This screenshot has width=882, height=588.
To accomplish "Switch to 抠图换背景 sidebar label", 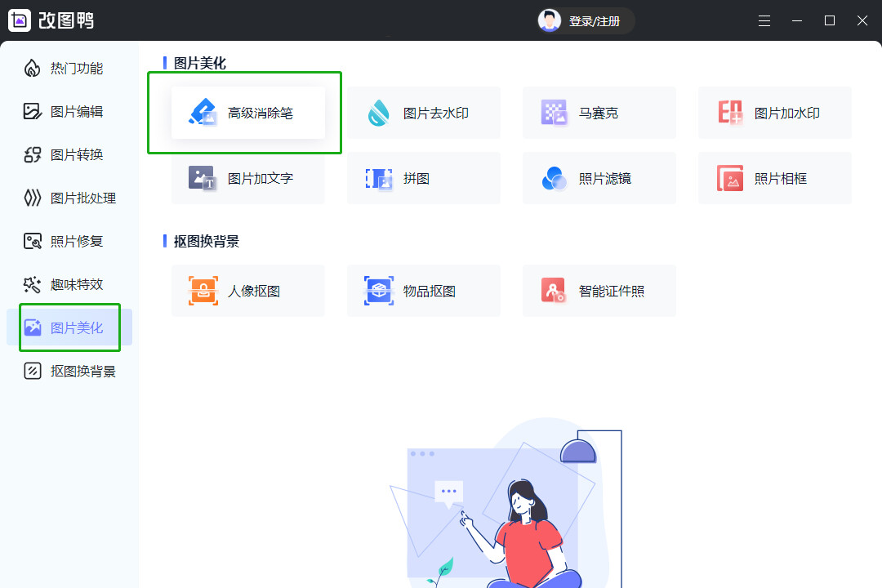I will point(83,372).
